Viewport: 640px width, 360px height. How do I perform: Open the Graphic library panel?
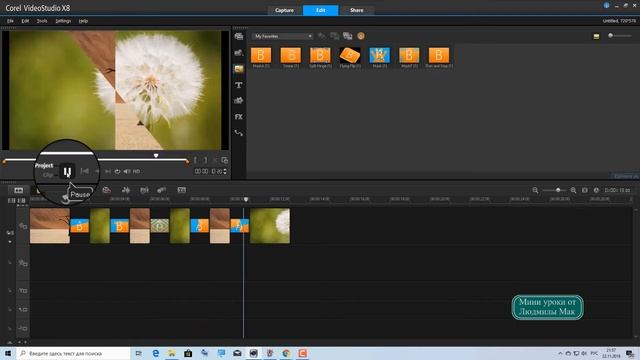239,100
